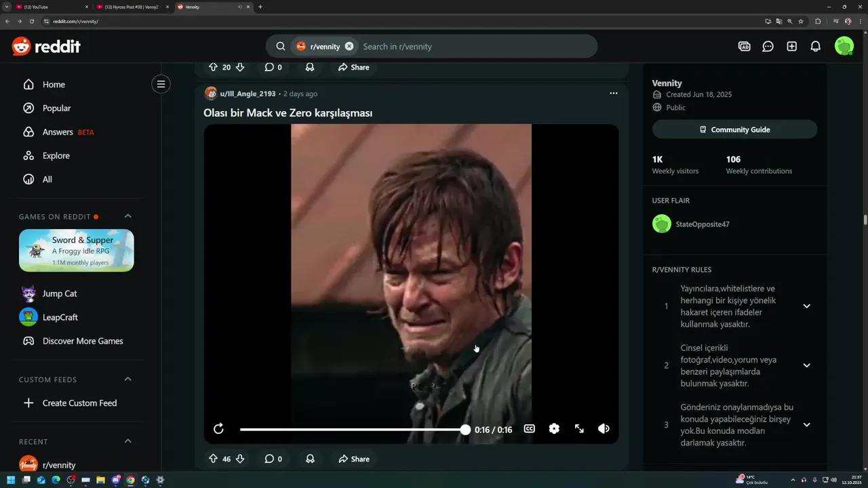Remove the r/vennity search scope chip
Viewport: 868px width, 488px height.
(x=349, y=46)
